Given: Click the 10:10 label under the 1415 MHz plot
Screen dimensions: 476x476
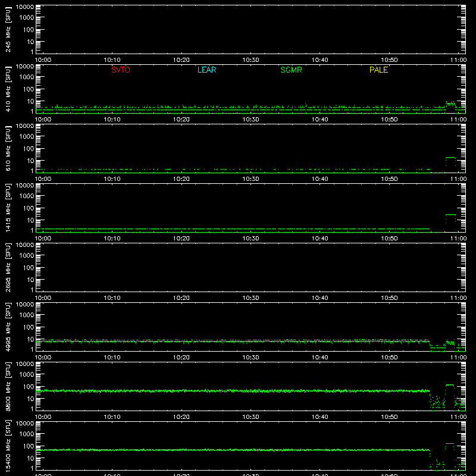Looking at the screenshot, I should coord(112,239).
